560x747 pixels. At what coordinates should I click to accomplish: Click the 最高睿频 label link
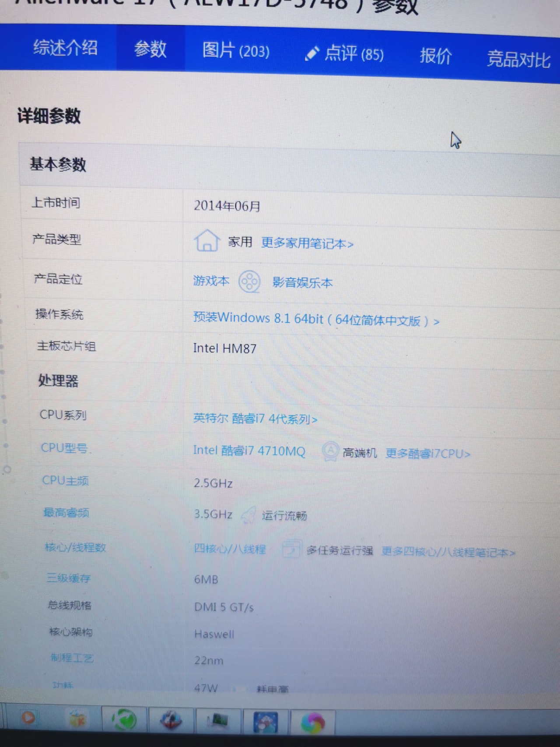coord(66,512)
